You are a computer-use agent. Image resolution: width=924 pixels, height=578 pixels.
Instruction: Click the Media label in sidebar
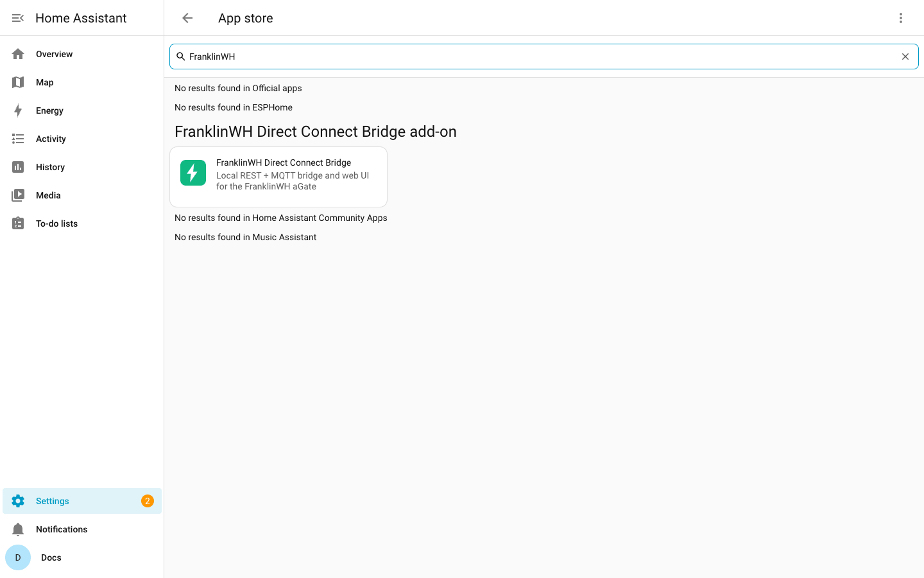click(x=48, y=195)
